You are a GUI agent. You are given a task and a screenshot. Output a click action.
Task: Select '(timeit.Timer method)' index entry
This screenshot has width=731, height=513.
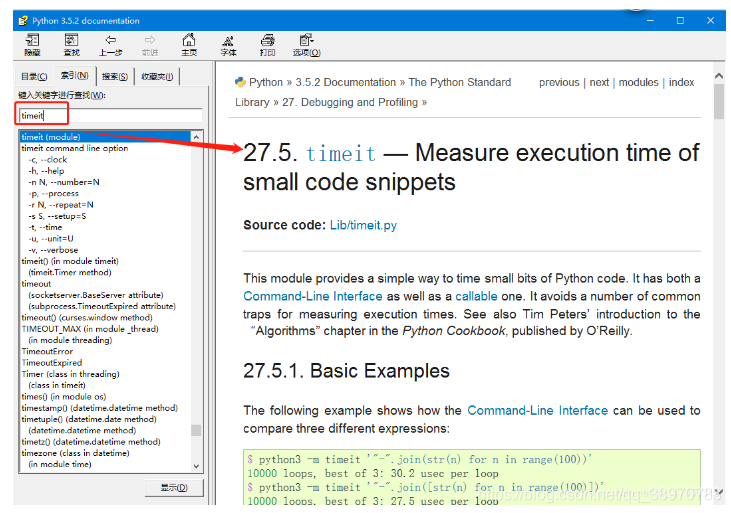70,272
